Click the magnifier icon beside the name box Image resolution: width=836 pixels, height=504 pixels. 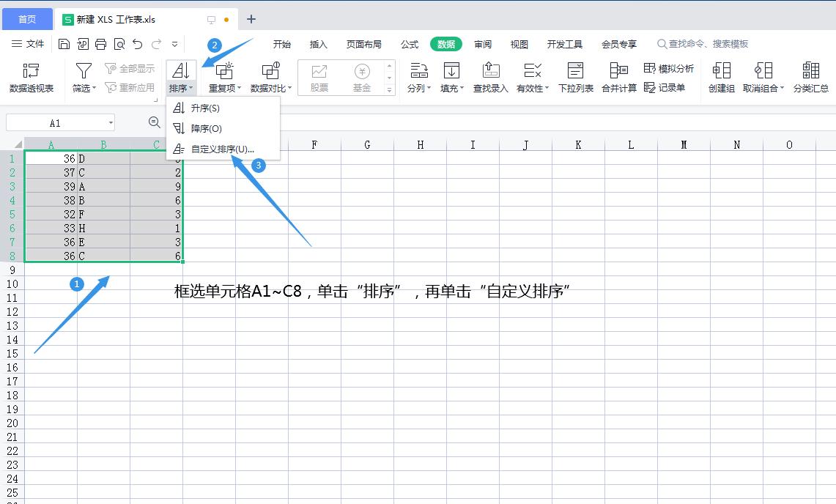153,124
